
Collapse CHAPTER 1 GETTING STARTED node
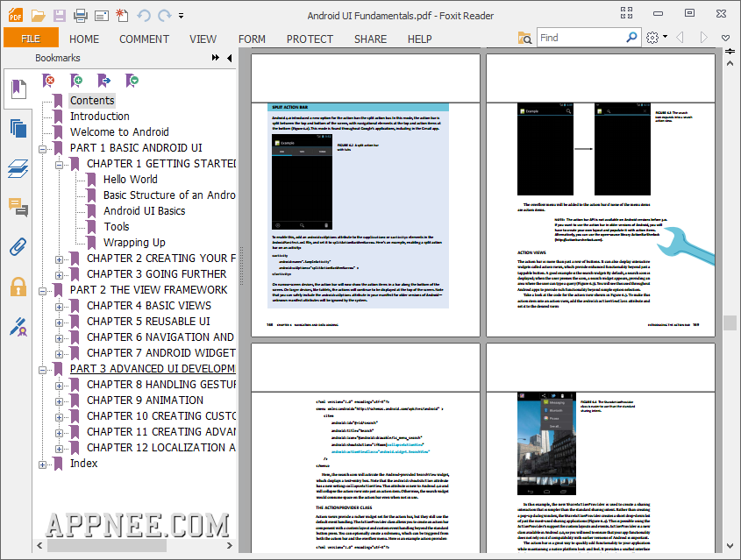(59, 165)
